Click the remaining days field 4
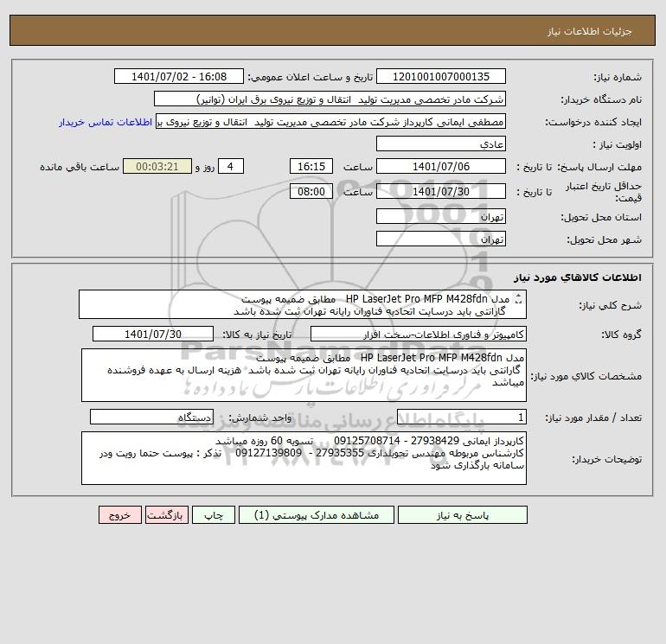Image resolution: width=666 pixels, height=644 pixels. tap(231, 167)
